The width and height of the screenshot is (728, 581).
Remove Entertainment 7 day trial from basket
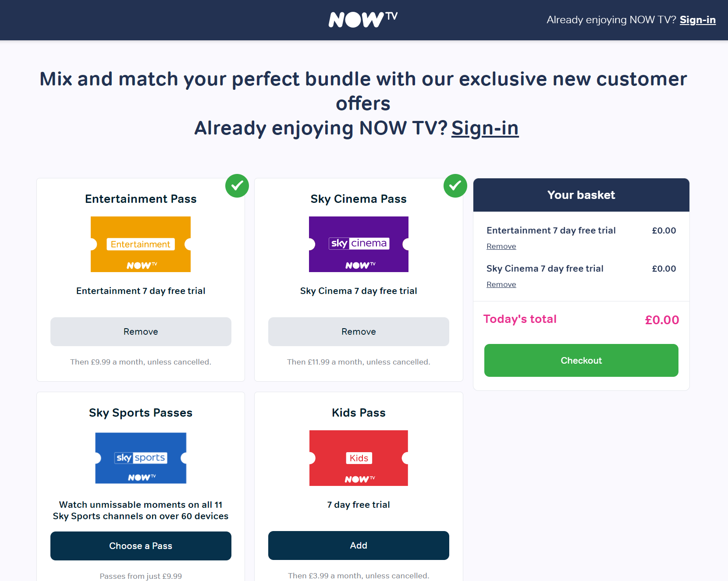click(x=501, y=246)
